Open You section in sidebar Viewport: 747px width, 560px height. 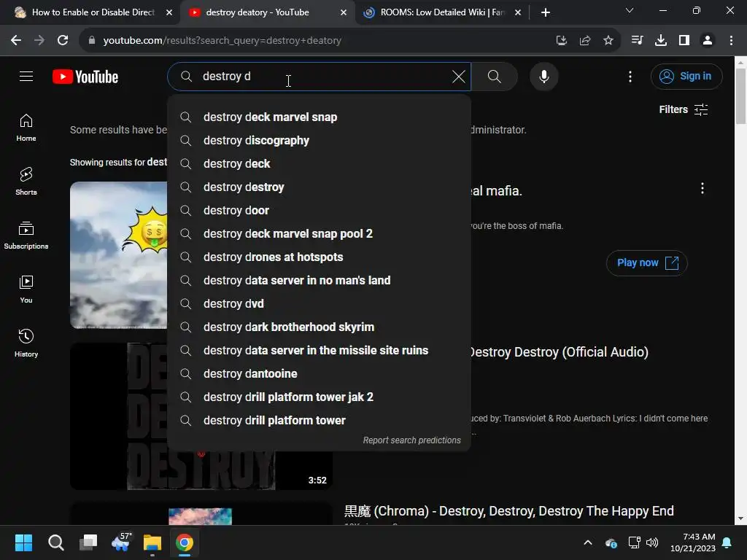click(26, 289)
